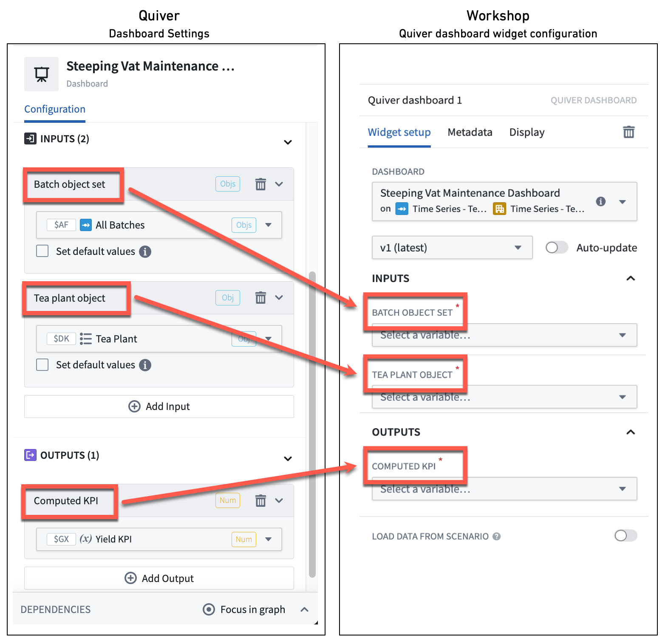Viewport: 668px width, 644px height.
Task: Click the dashboard presentation icon beside Steeping Vat title
Action: [x=41, y=74]
